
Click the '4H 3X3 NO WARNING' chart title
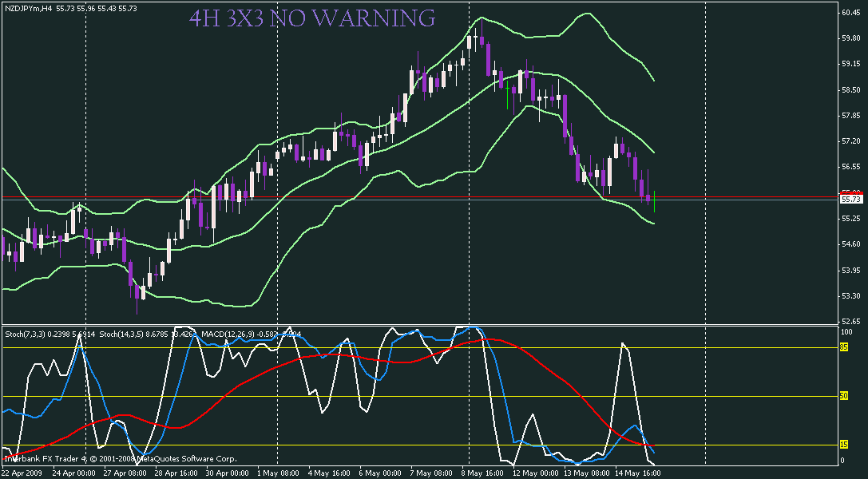pos(312,18)
